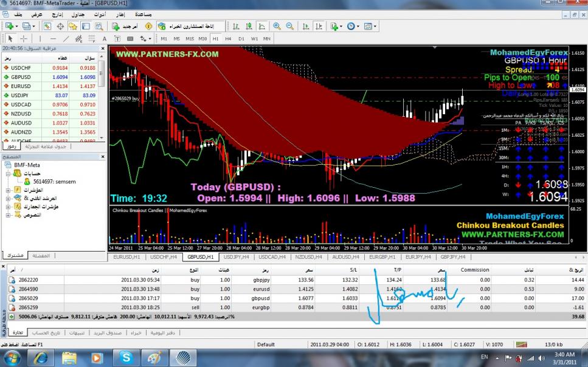Open Skype from the Windows taskbar
This screenshot has height=367, width=588.
point(126,357)
